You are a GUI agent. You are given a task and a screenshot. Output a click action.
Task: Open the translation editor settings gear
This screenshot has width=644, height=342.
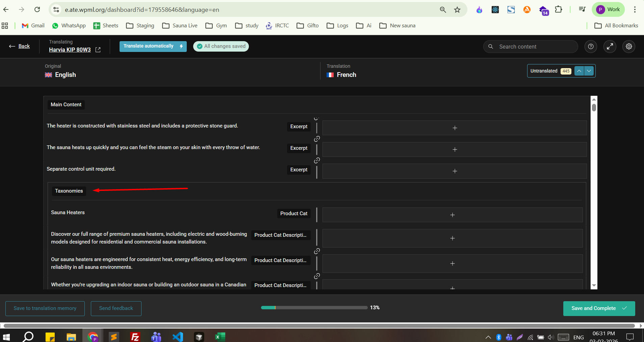629,47
